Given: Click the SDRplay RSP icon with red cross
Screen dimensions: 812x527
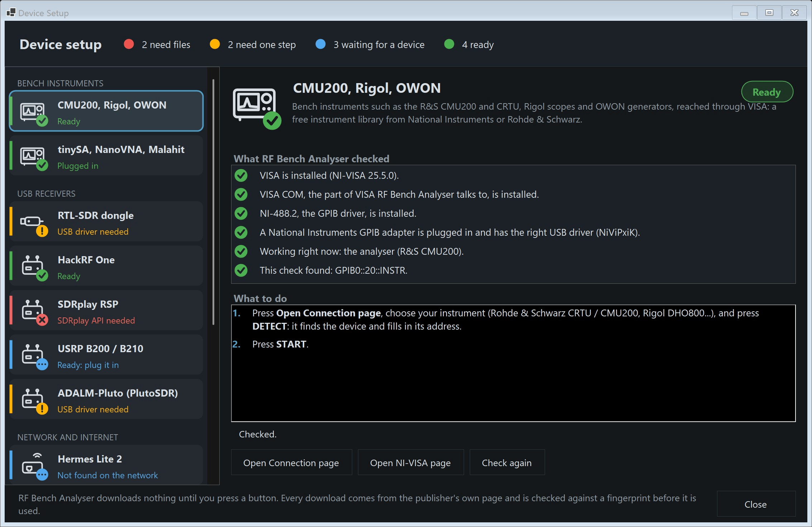Looking at the screenshot, I should pos(34,312).
